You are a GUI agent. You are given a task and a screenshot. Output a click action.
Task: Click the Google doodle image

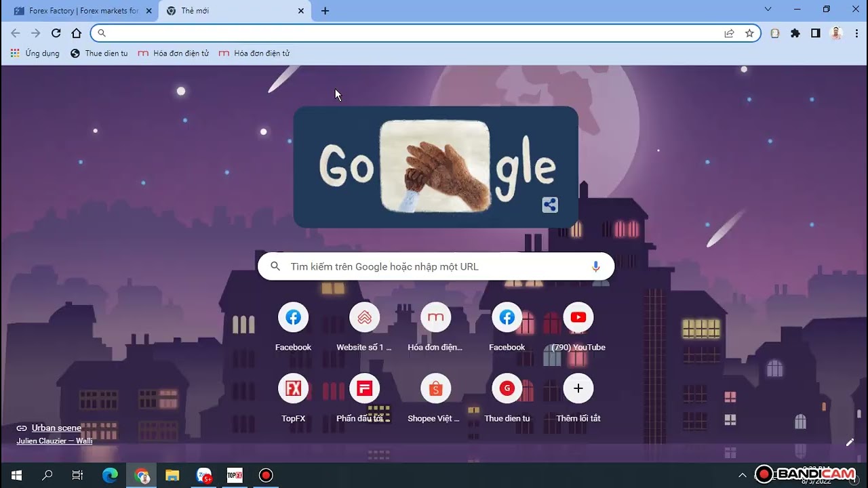[x=435, y=167]
